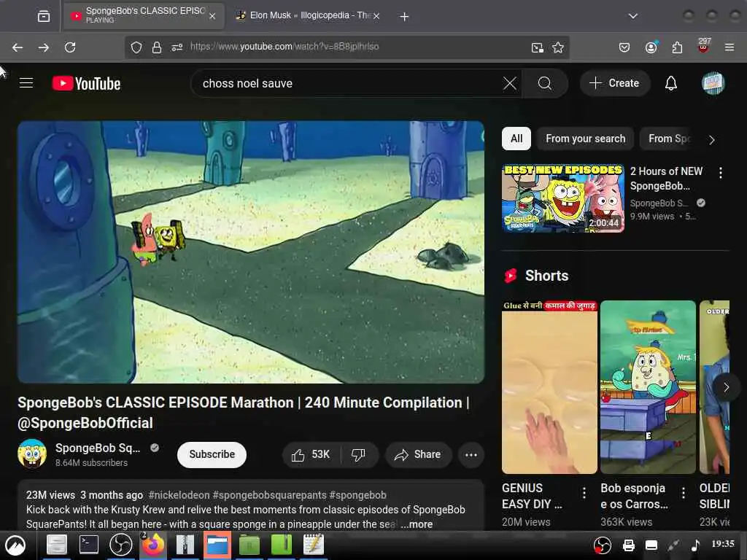
Task: Open the extensions puzzle-piece icon
Action: tap(677, 47)
